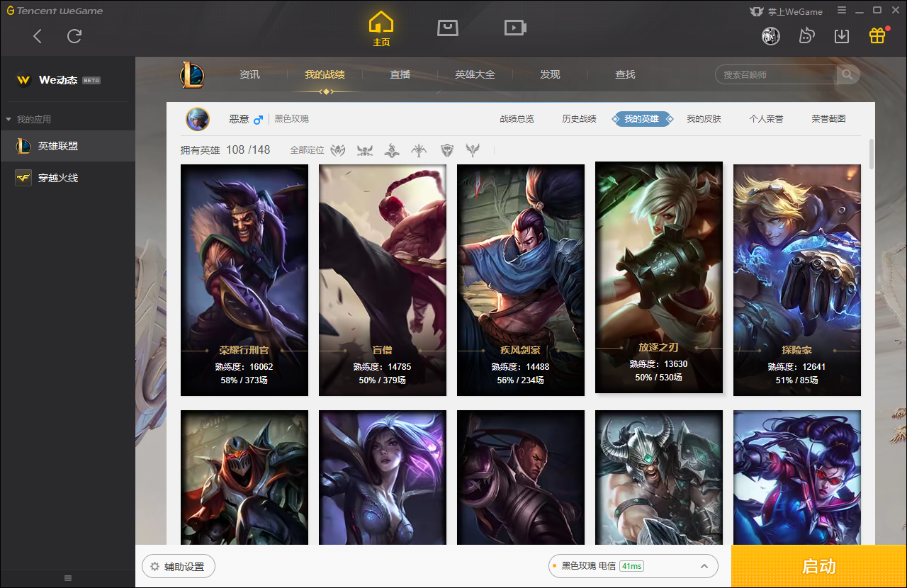907x588 pixels.
Task: Open the 资讯 tab
Action: (x=249, y=74)
